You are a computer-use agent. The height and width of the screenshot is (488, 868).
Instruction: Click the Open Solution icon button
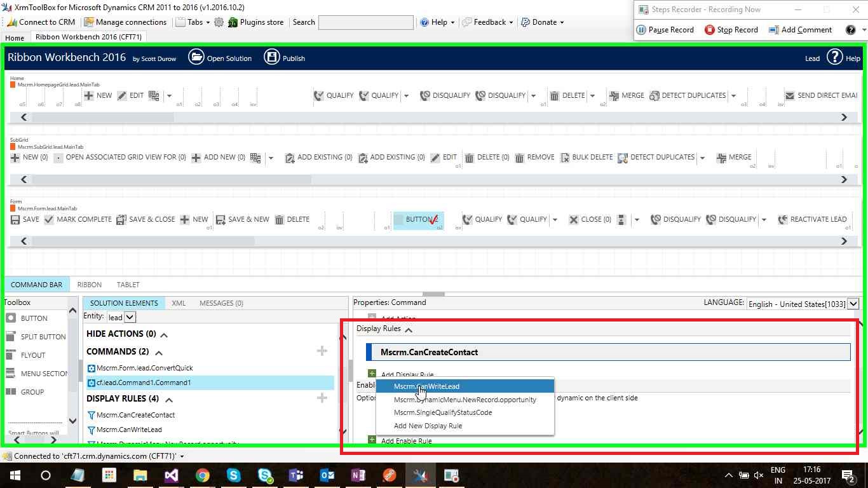point(220,58)
